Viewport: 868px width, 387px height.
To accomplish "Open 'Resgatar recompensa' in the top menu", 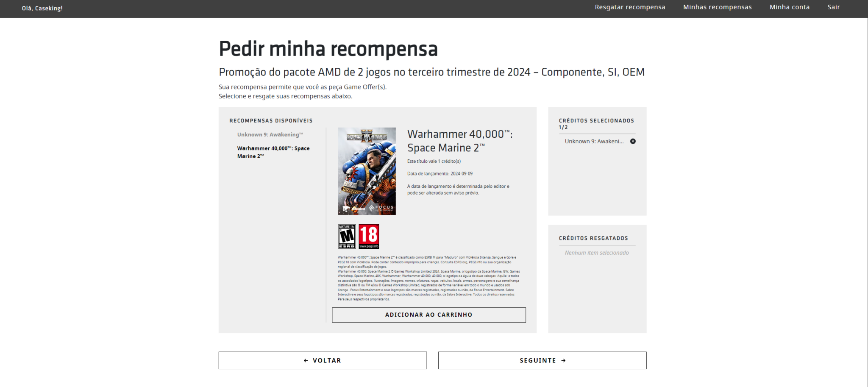I will coord(630,7).
